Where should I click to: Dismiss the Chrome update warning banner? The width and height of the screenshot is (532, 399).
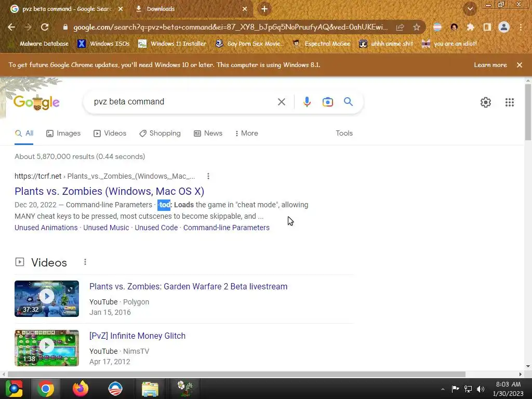[x=520, y=65]
